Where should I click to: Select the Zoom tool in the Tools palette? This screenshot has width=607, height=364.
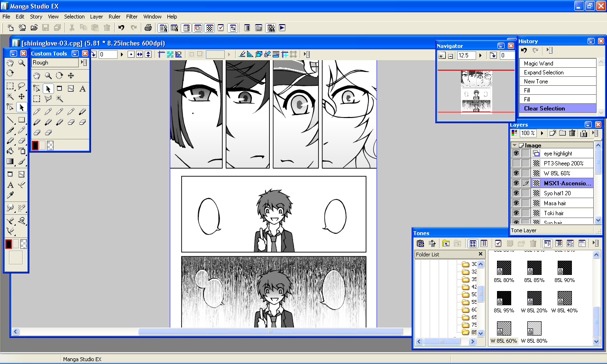click(x=21, y=63)
